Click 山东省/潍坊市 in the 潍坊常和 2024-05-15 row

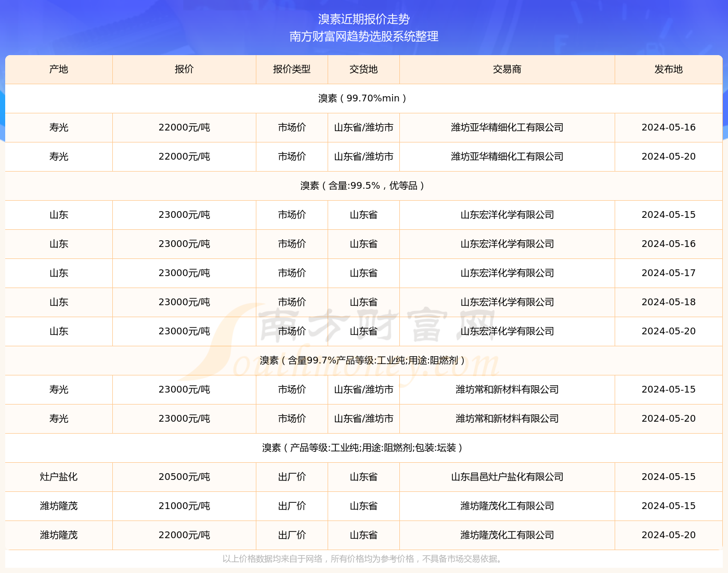pyautogui.click(x=363, y=389)
